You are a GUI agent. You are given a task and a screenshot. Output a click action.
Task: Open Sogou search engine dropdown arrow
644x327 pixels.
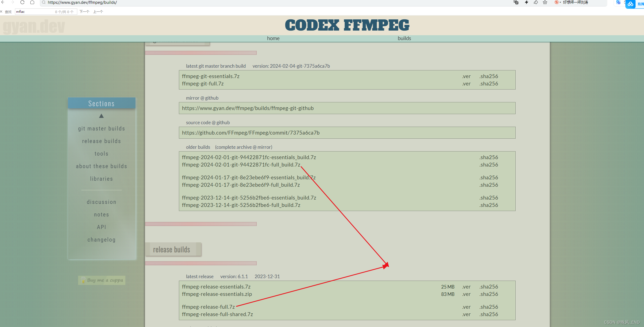(560, 2)
